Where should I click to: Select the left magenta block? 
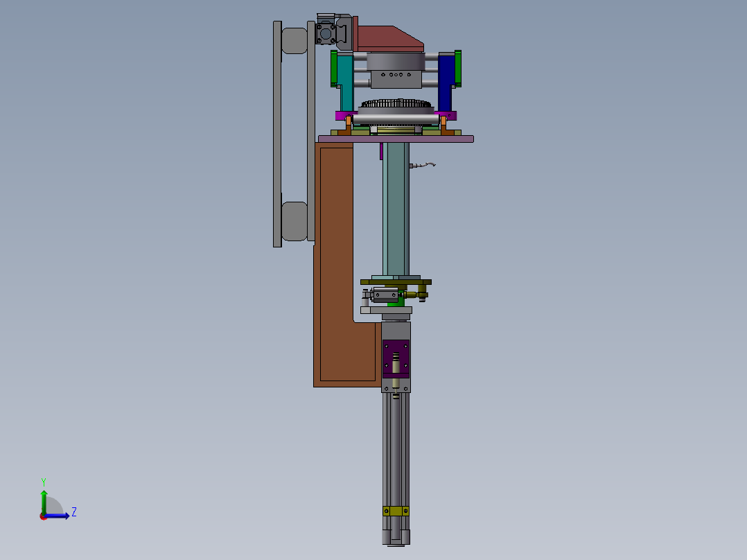pyautogui.click(x=342, y=116)
